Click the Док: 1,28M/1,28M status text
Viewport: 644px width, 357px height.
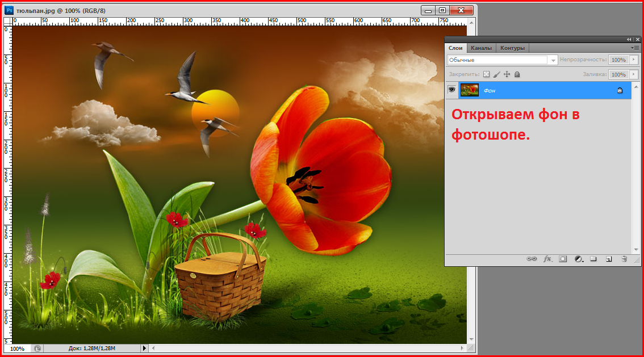92,348
